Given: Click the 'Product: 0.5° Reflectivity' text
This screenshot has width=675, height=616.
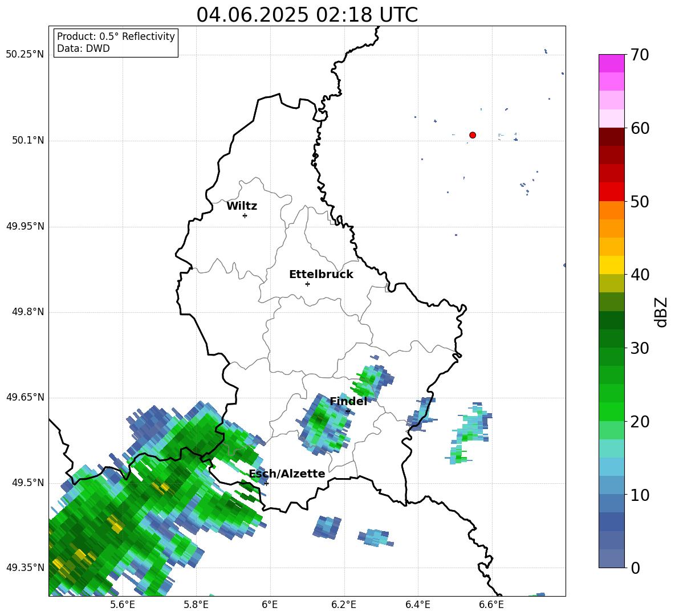Looking at the screenshot, I should click(116, 36).
